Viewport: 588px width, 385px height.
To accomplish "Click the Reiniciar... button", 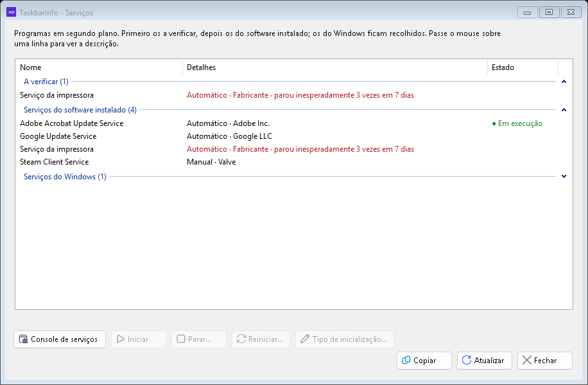I will 261,339.
